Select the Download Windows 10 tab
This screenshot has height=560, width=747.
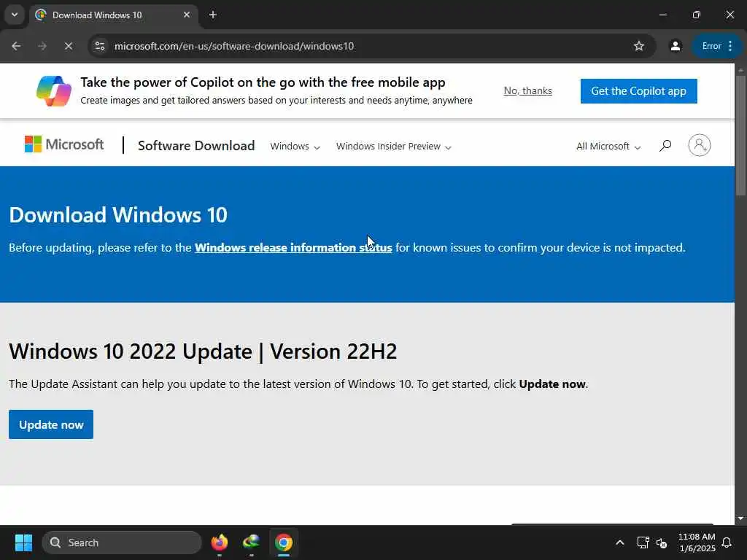point(113,15)
